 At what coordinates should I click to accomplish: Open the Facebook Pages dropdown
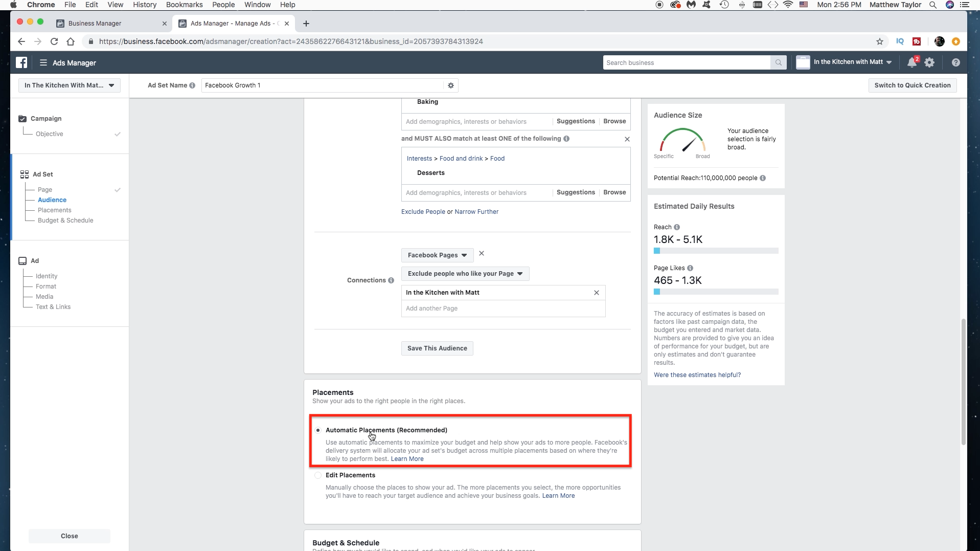pos(438,255)
